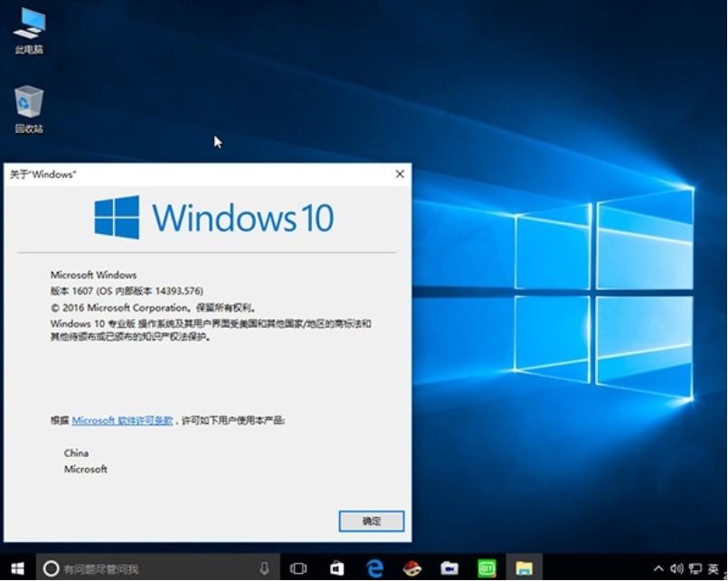
Task: Click the Start button
Action: [x=18, y=568]
